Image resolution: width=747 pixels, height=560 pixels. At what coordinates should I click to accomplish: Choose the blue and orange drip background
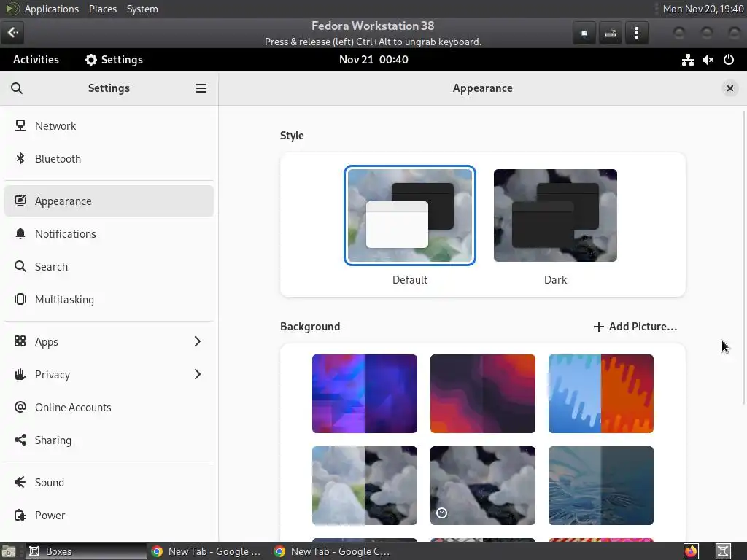(x=601, y=394)
